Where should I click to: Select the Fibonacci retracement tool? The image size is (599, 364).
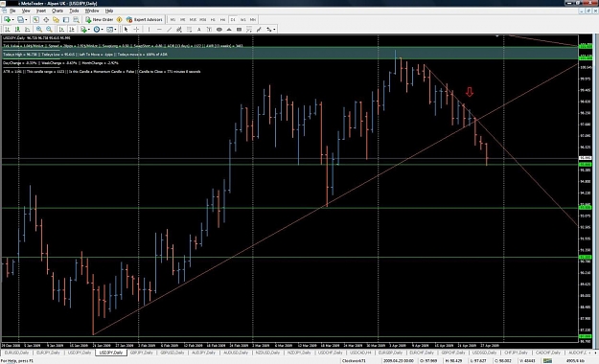point(189,29)
